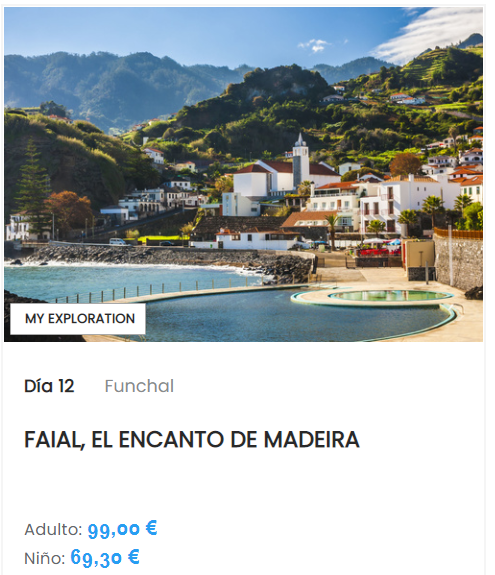Open the Faial excursion photo

pos(243,174)
